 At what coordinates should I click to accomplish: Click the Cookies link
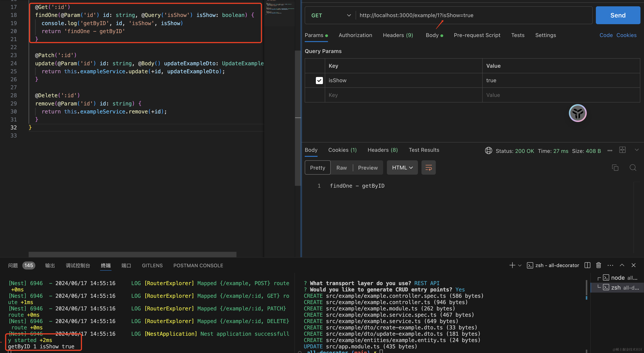[626, 35]
